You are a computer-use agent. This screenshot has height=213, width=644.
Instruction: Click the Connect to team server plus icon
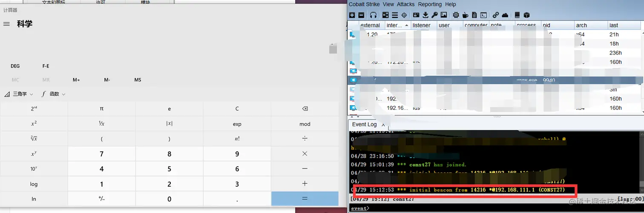(x=352, y=15)
